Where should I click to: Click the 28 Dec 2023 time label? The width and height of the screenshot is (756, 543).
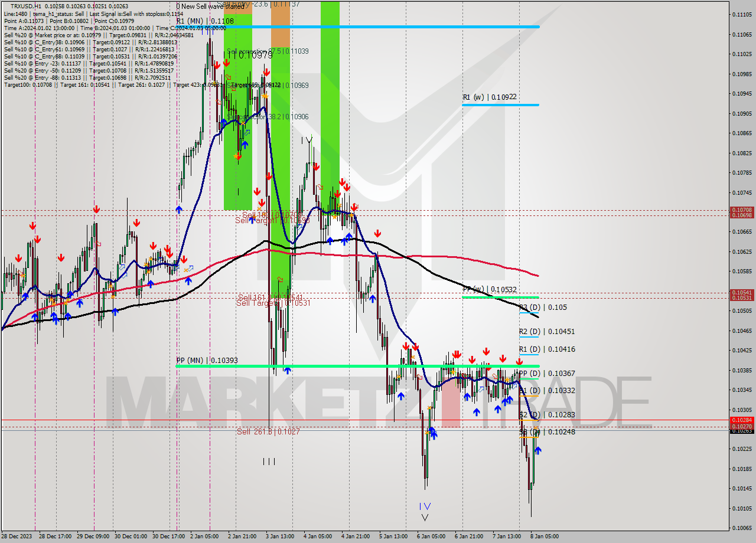pyautogui.click(x=17, y=537)
